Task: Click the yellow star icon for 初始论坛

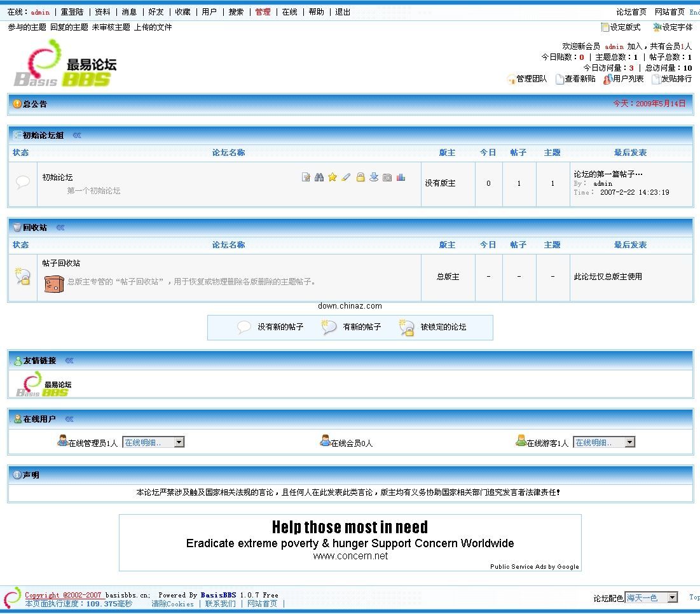Action: (x=333, y=178)
